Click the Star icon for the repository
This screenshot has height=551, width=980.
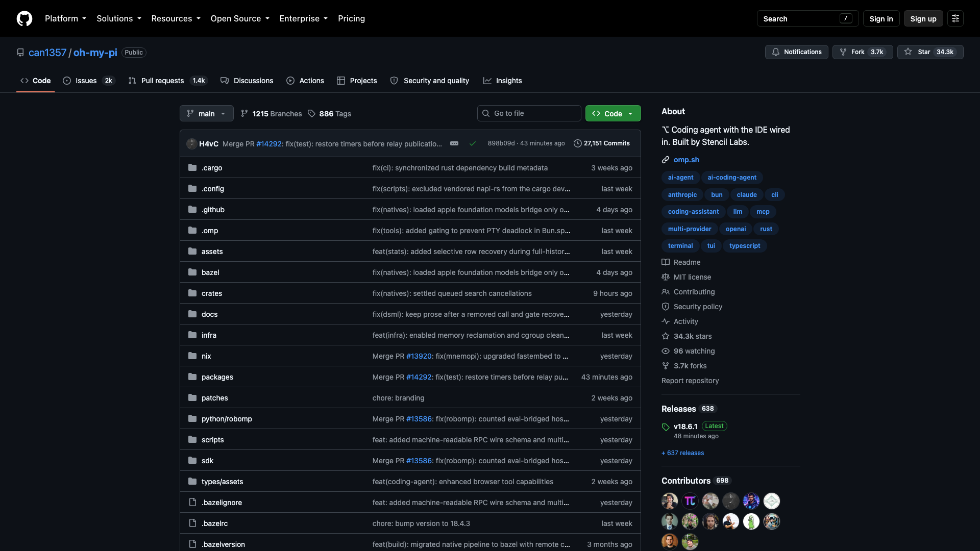908,52
